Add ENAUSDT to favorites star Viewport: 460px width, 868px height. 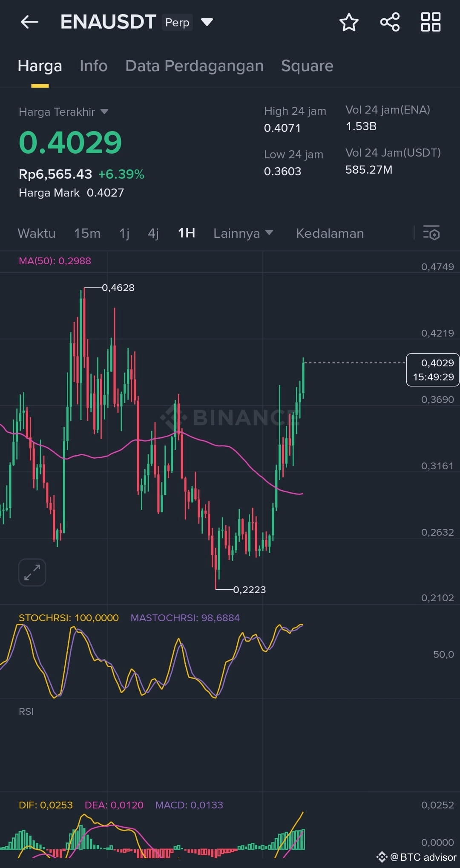(349, 22)
